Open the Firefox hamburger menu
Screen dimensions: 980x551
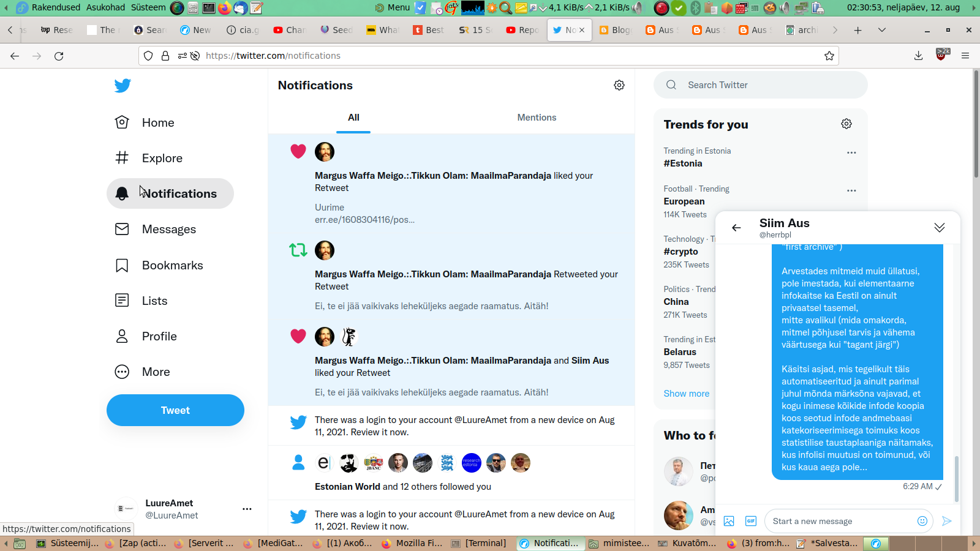tap(965, 56)
